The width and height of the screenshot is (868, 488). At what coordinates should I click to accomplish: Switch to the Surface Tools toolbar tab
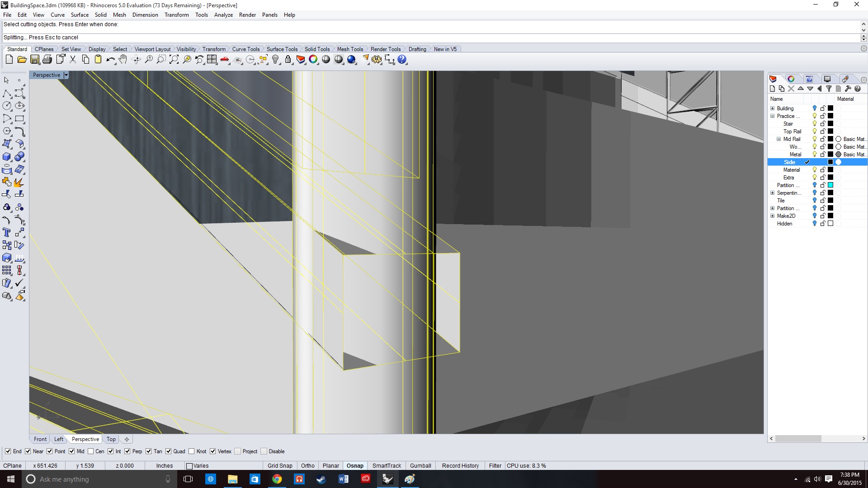[282, 49]
